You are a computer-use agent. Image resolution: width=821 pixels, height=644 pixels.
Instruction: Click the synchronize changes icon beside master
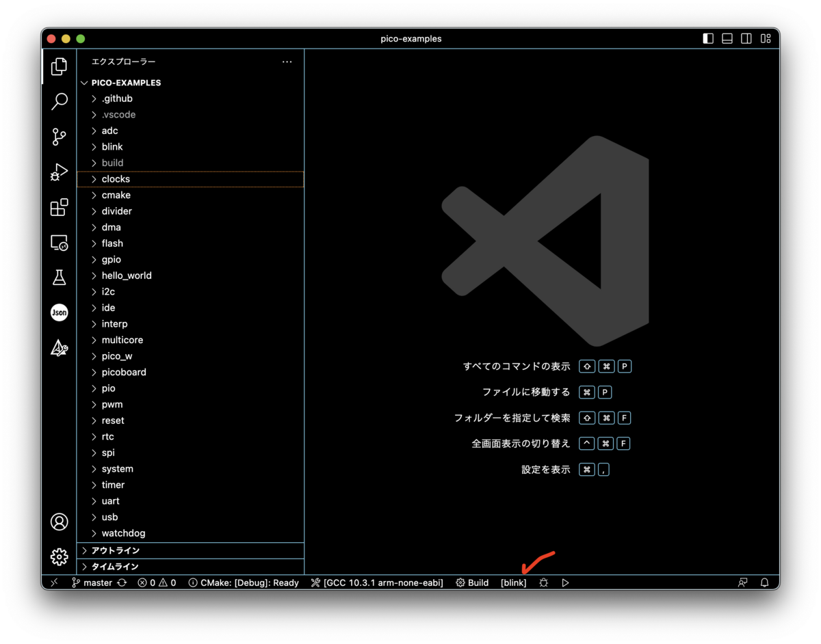(x=122, y=582)
